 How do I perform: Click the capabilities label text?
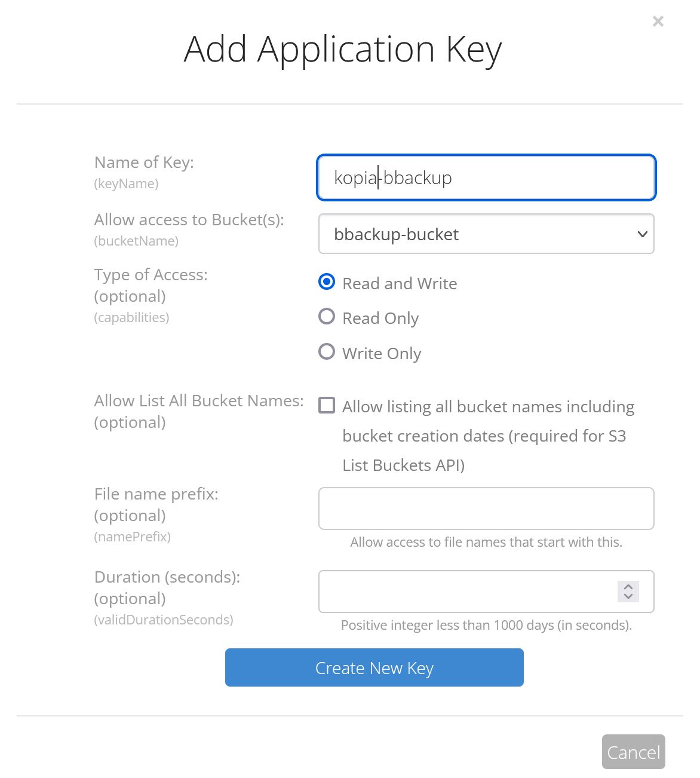tap(131, 317)
